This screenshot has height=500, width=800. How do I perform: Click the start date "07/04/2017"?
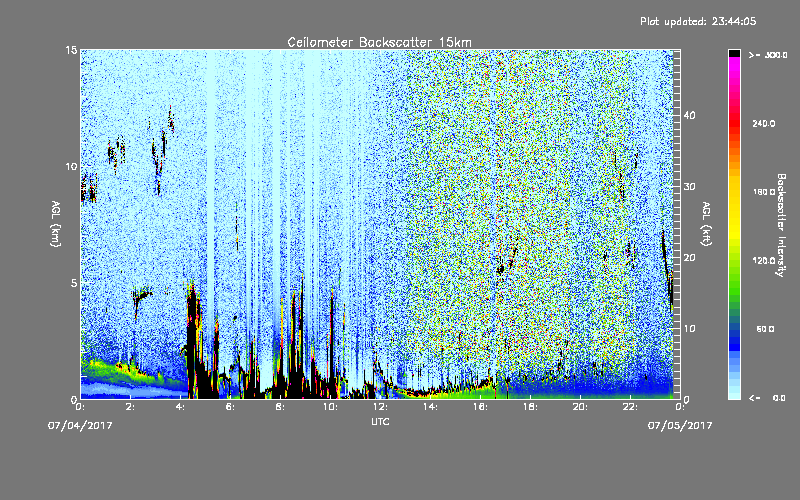80,425
